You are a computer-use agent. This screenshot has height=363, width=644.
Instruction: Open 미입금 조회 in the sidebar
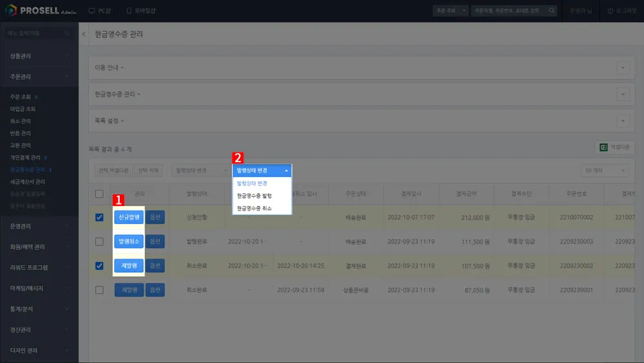pyautogui.click(x=23, y=109)
